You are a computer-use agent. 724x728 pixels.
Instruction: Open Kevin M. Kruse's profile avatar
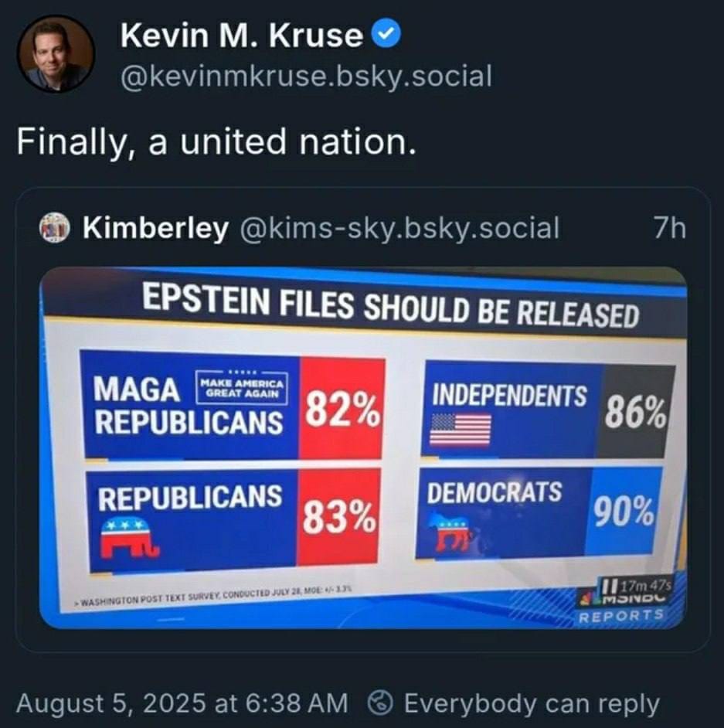coord(56,54)
